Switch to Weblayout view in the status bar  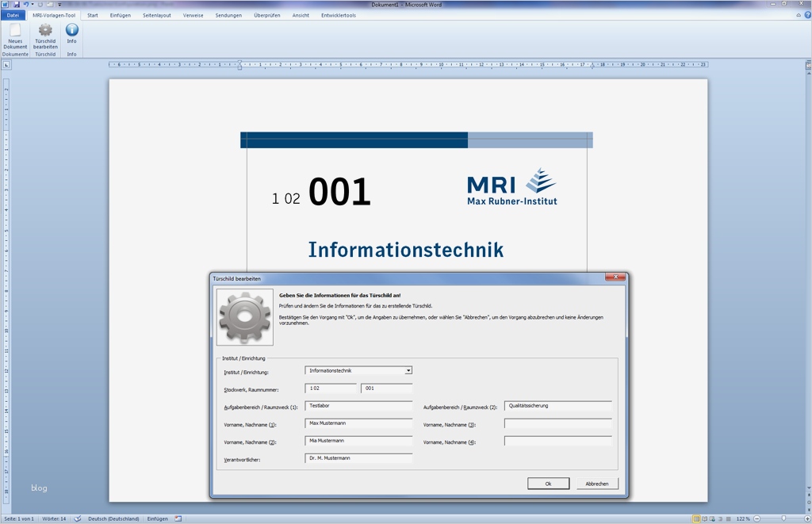click(x=712, y=518)
